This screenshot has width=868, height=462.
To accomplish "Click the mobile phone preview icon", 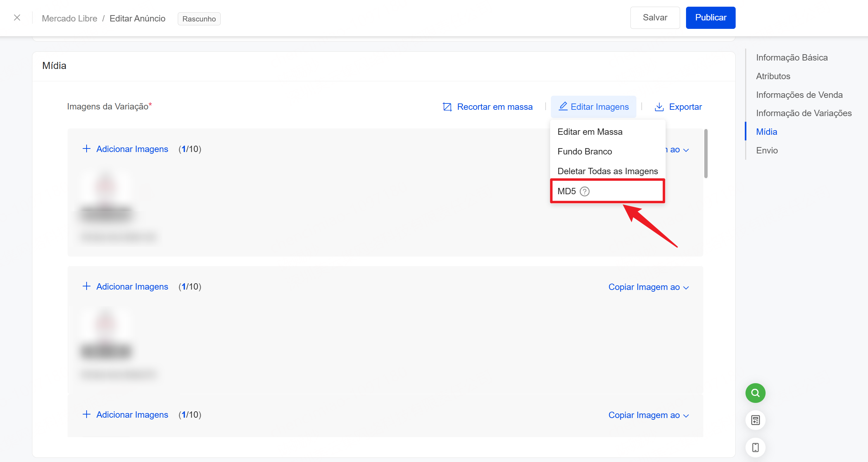I will [x=755, y=448].
